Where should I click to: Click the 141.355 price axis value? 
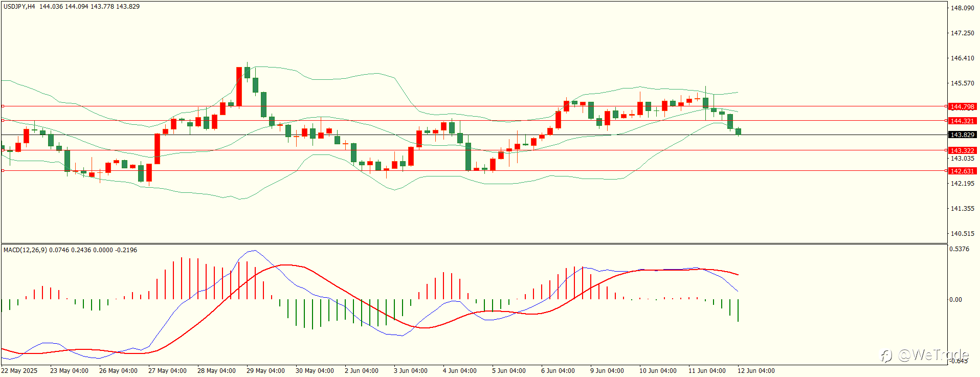(x=962, y=209)
